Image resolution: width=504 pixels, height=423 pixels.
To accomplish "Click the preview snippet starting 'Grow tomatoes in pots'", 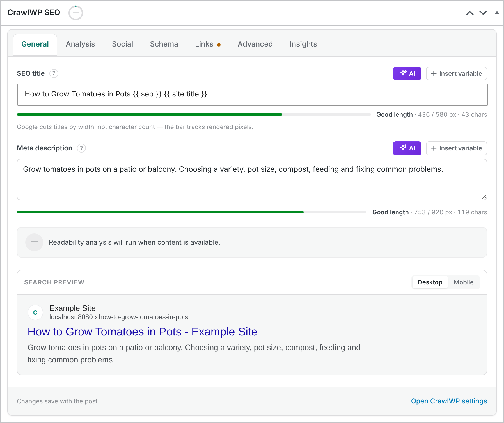I will coord(194,353).
